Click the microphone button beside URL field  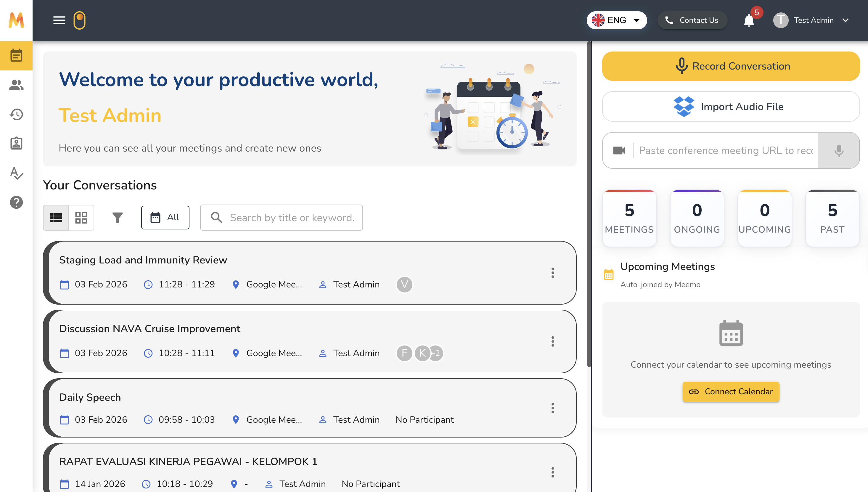839,150
